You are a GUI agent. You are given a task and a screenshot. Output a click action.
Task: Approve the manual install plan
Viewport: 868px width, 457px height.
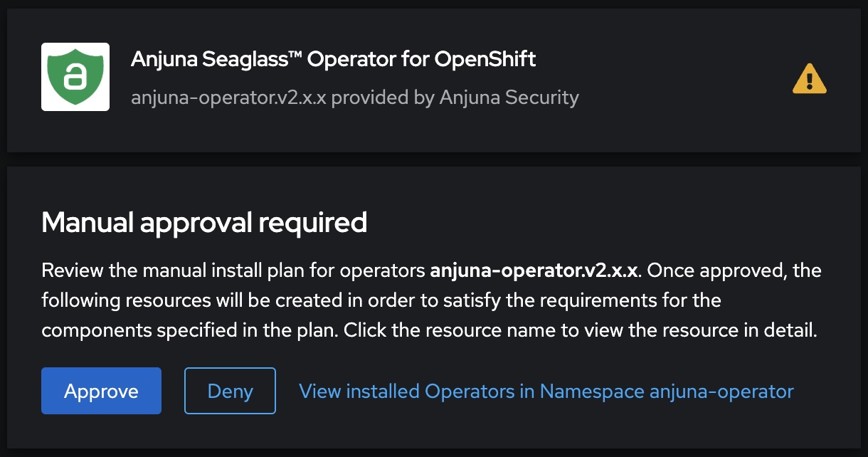click(x=101, y=390)
